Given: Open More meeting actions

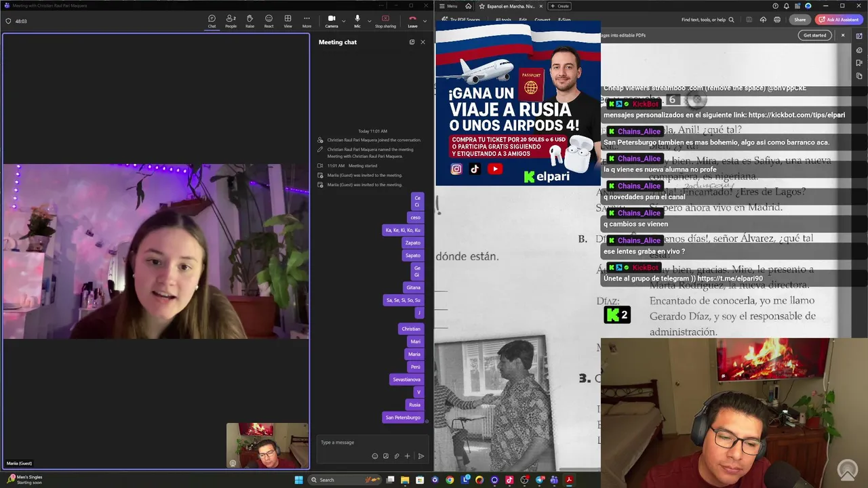Looking at the screenshot, I should (x=307, y=21).
